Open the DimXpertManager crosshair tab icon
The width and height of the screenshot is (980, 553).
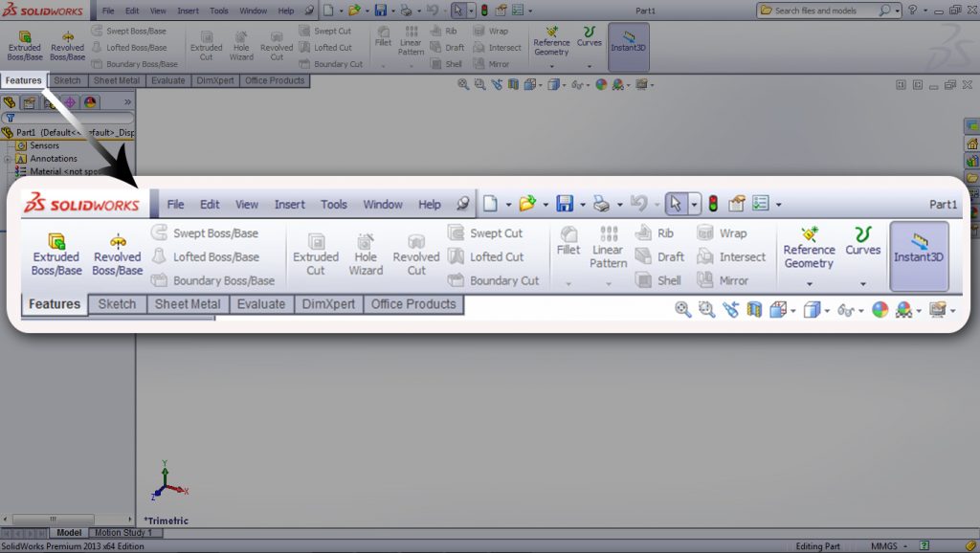click(x=70, y=101)
